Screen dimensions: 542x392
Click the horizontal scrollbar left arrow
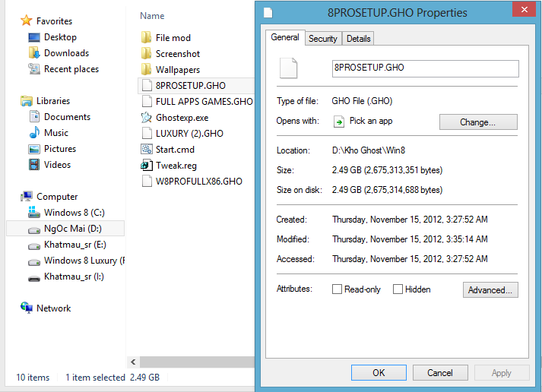[x=134, y=362]
